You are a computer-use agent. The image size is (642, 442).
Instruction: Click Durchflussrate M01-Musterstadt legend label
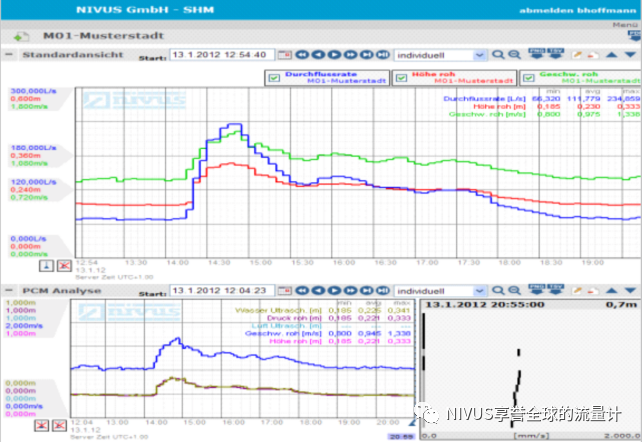tap(336, 77)
